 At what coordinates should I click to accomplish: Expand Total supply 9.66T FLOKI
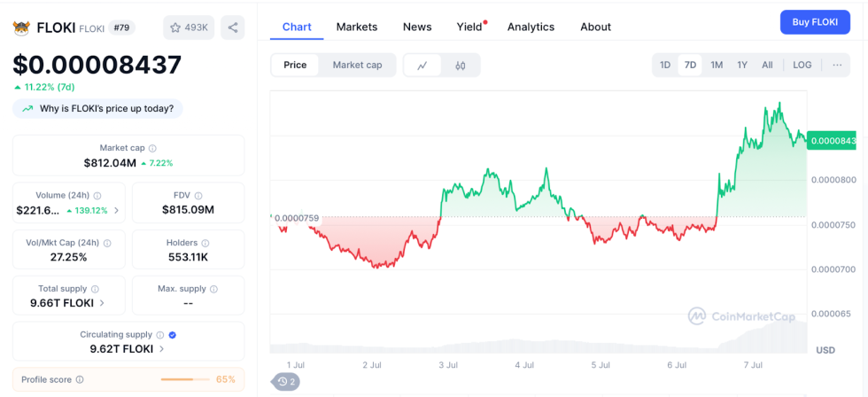(101, 303)
